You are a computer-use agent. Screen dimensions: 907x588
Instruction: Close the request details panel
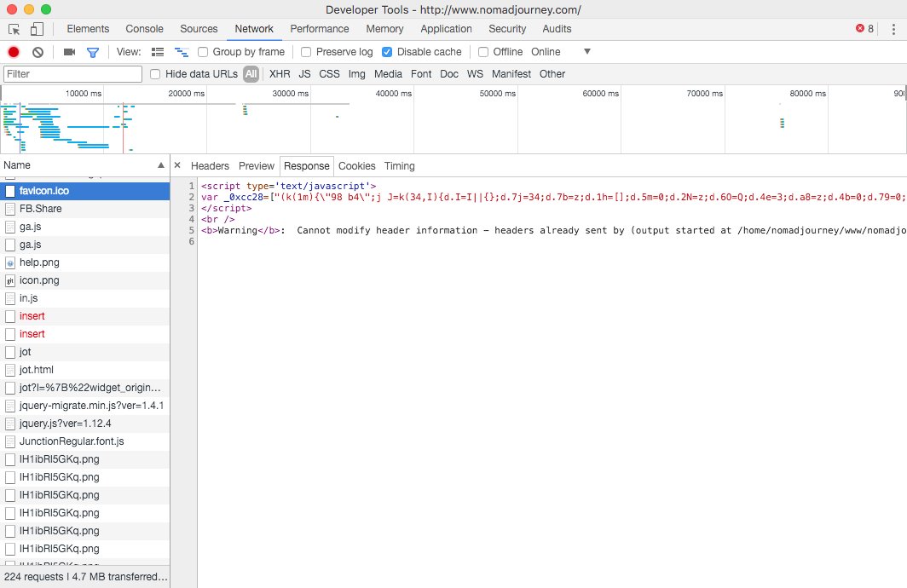(x=177, y=166)
